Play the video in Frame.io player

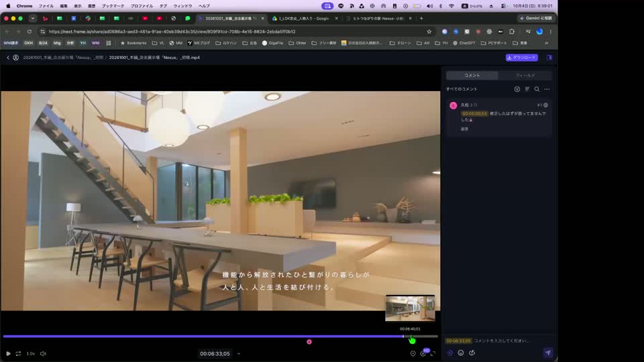coord(8,353)
